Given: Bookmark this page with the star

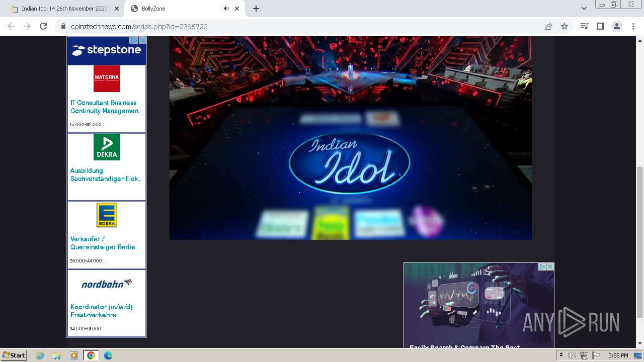Looking at the screenshot, I should tap(565, 27).
